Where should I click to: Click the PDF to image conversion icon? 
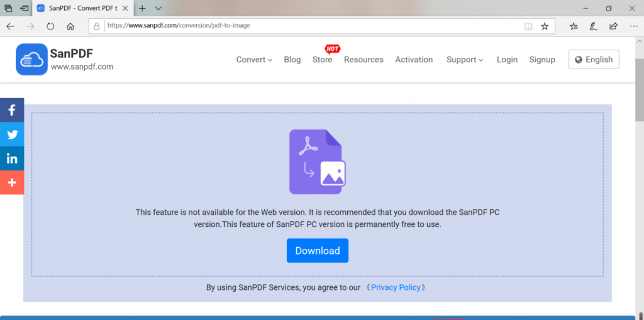click(x=318, y=162)
